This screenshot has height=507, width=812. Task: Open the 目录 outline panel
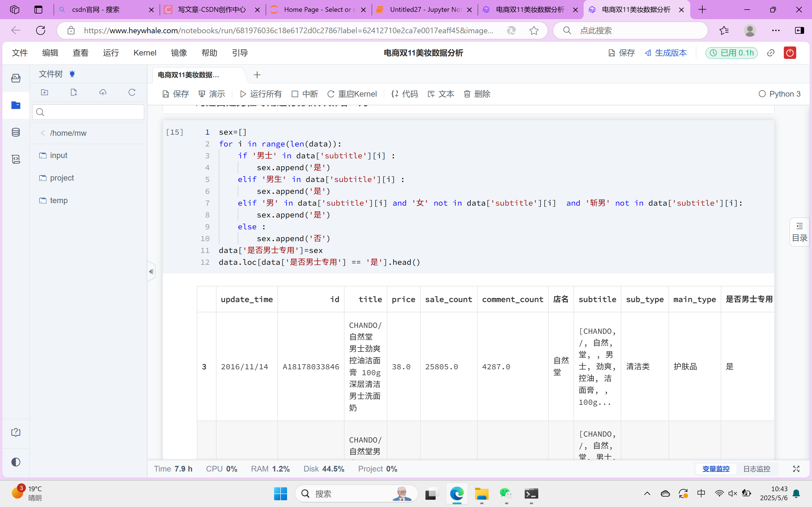(800, 232)
